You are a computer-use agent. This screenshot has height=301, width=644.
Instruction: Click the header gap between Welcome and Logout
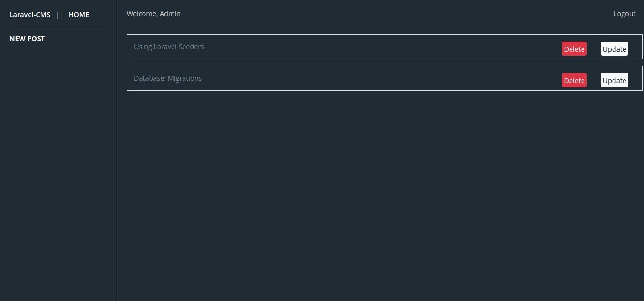[396, 14]
